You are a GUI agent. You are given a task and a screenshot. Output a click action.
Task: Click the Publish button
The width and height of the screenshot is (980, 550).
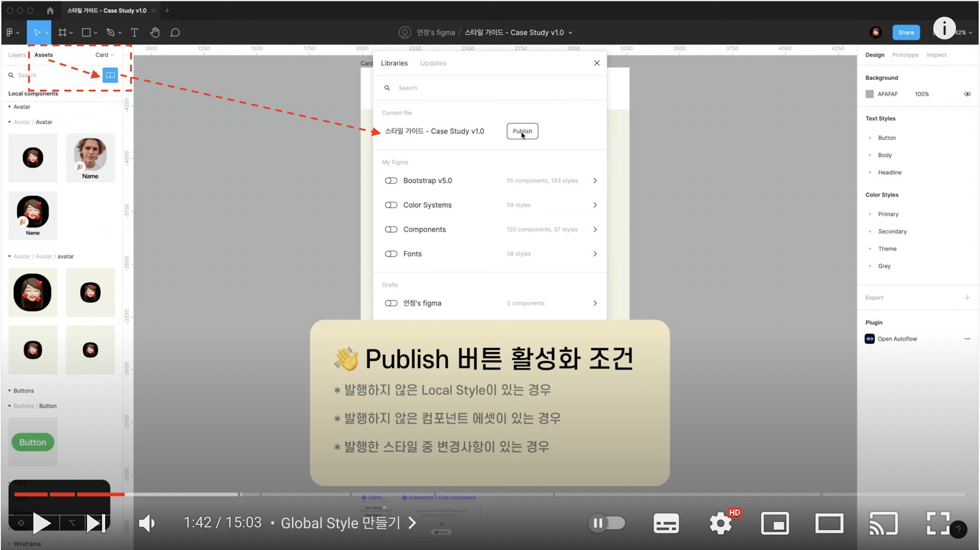click(x=522, y=131)
